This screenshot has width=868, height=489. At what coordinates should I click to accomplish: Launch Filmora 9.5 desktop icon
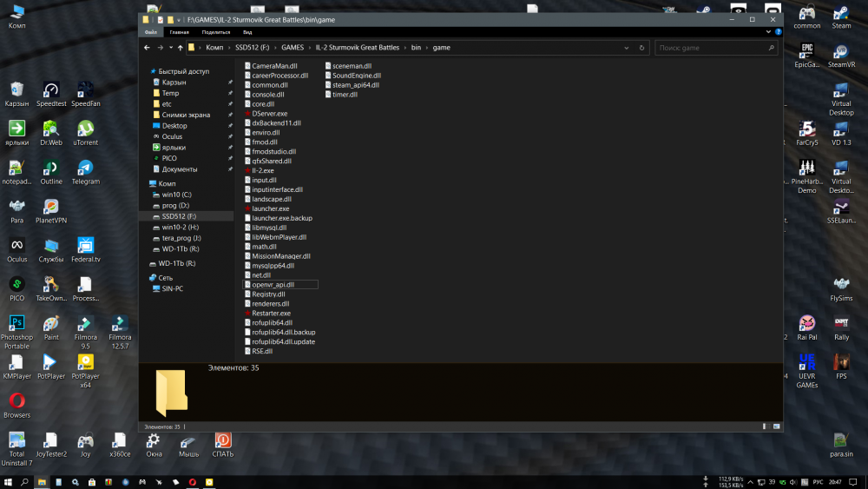coord(85,333)
